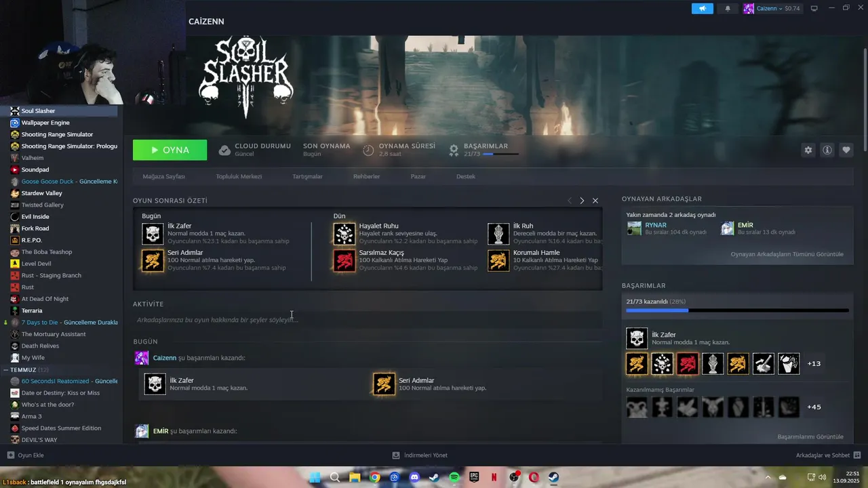Show hidden system tray icons chevron

coord(767,477)
